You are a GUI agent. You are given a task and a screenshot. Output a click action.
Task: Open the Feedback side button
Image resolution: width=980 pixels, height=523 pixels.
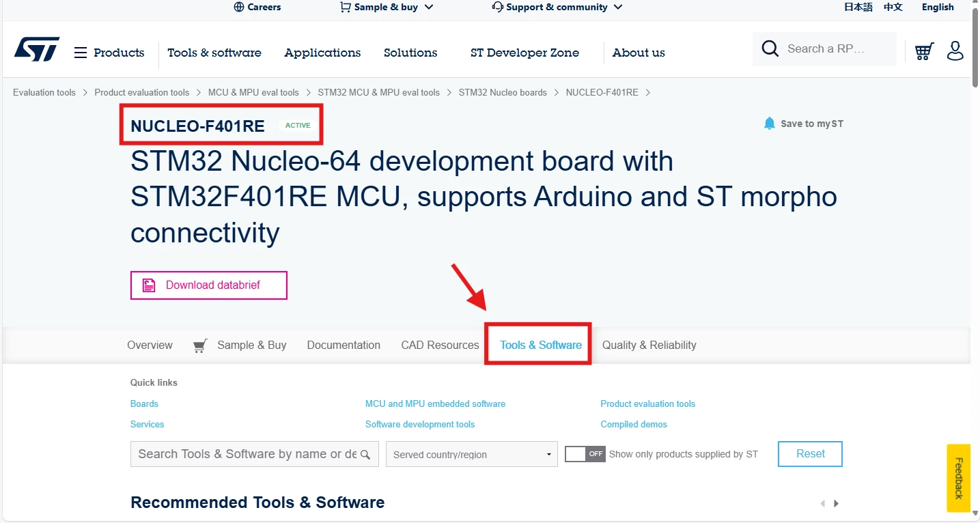958,478
